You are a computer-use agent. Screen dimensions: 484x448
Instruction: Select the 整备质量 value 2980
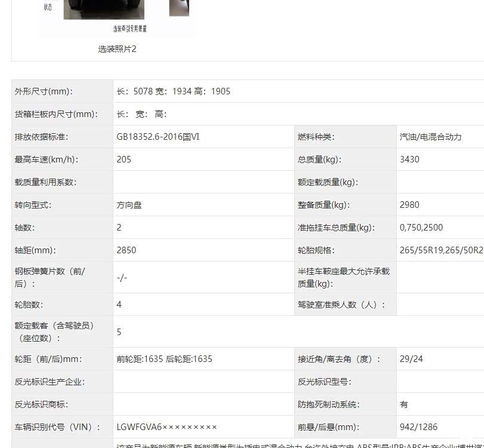point(409,205)
